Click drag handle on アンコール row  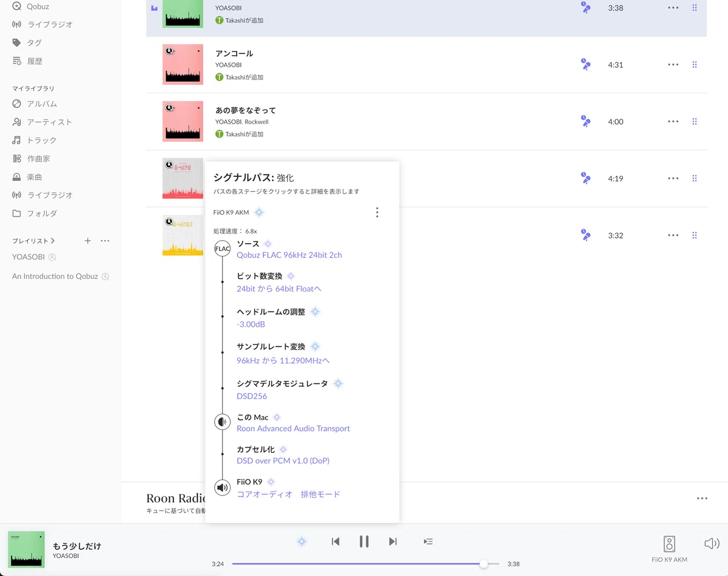point(695,64)
